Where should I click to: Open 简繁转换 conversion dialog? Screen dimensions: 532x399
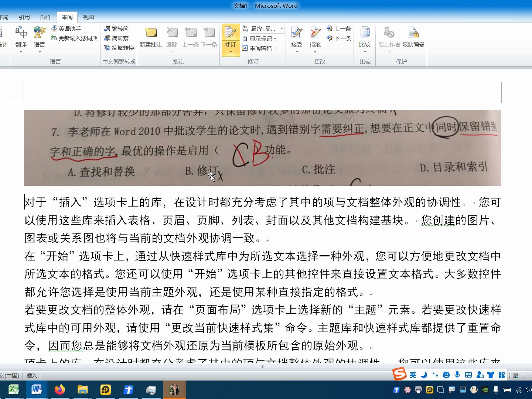[x=119, y=48]
